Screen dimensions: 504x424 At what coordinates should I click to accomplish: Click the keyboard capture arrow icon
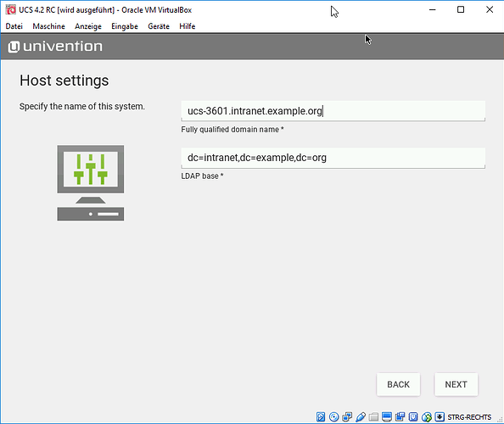coord(440,417)
